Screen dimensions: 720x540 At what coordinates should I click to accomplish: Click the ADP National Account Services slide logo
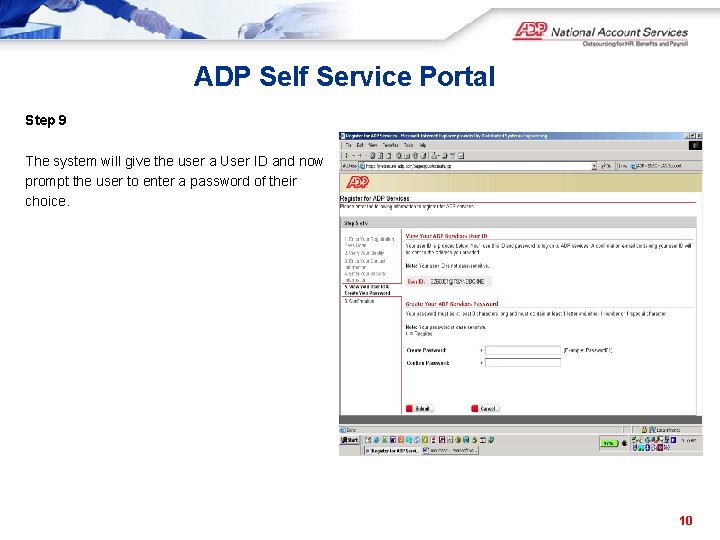tap(601, 34)
